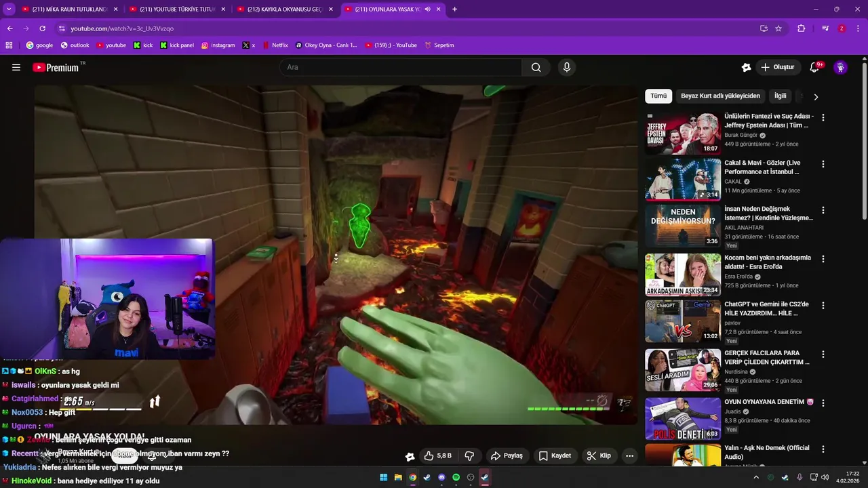
Task: Open YouTube notifications bell
Action: click(x=814, y=67)
